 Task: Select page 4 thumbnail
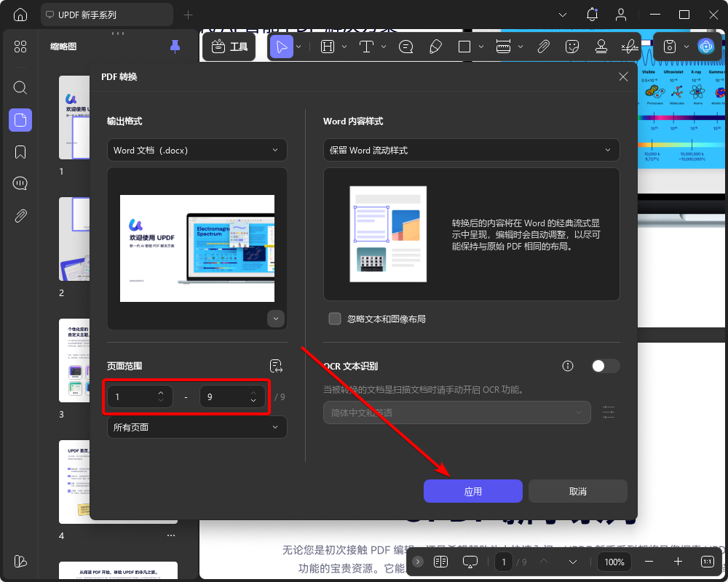(74, 482)
